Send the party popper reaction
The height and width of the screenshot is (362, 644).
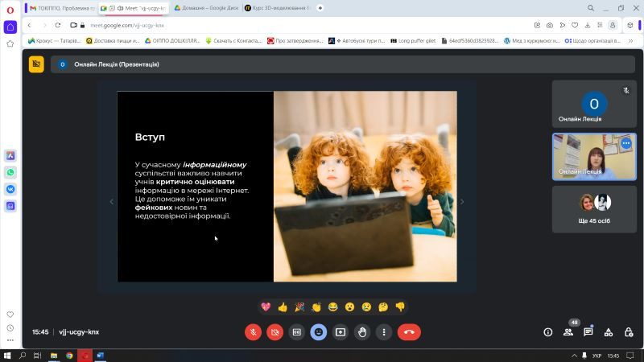pyautogui.click(x=299, y=307)
